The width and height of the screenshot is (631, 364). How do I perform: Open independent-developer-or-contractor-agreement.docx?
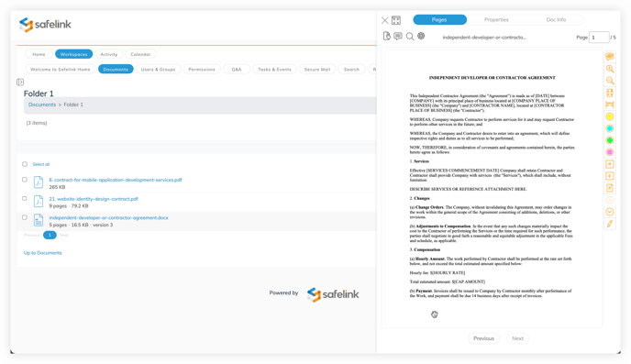tap(108, 217)
